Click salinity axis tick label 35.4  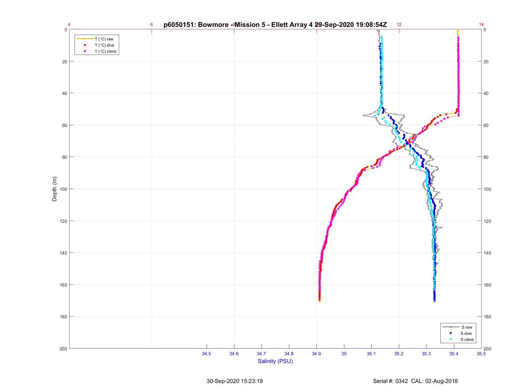[x=454, y=354]
